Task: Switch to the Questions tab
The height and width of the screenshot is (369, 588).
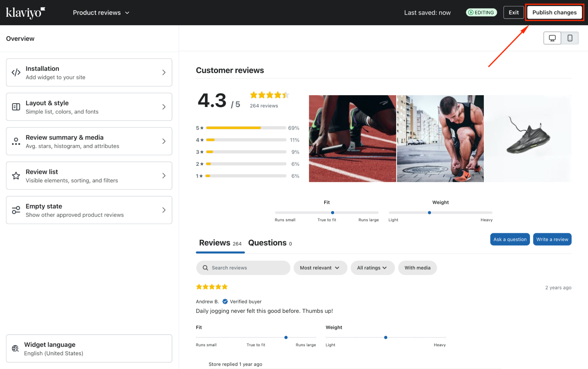Action: [x=270, y=243]
